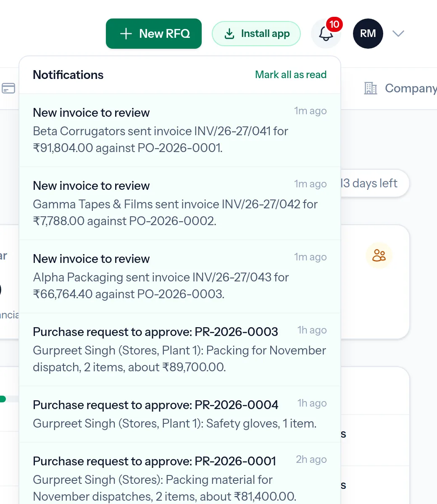The height and width of the screenshot is (504, 437).
Task: Expand the account menu chevron
Action: 398,34
